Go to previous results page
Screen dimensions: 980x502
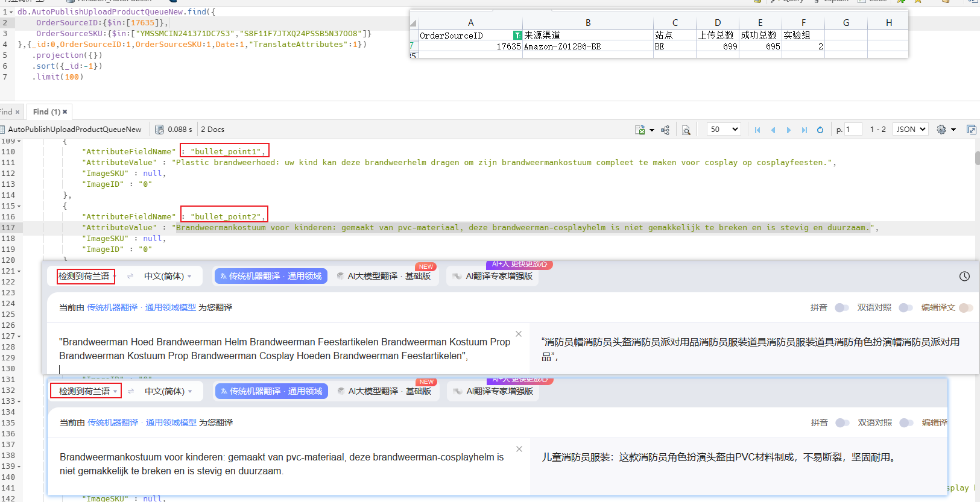[773, 130]
